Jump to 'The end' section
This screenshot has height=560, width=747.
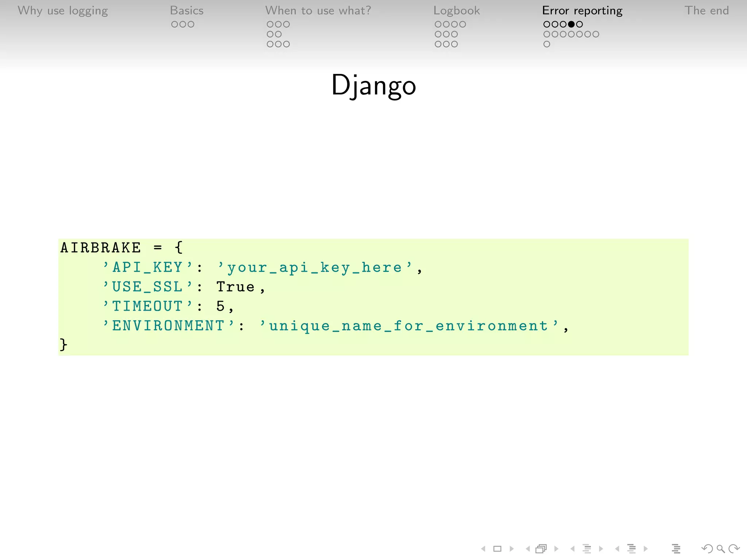tap(707, 11)
